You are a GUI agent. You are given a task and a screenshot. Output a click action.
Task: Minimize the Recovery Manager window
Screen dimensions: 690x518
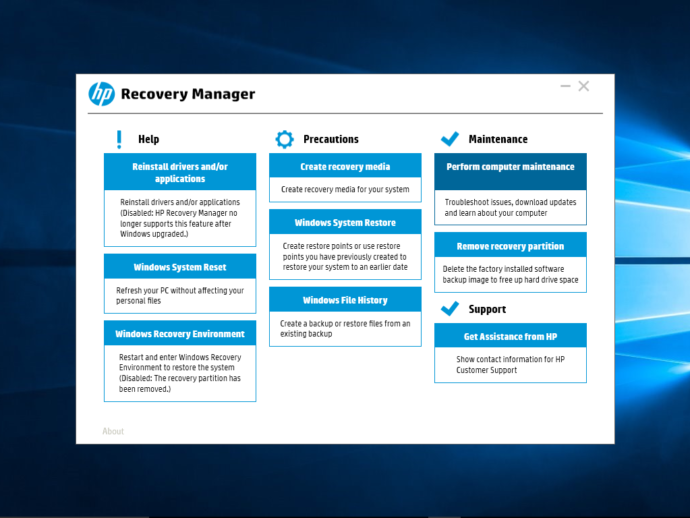click(x=565, y=86)
